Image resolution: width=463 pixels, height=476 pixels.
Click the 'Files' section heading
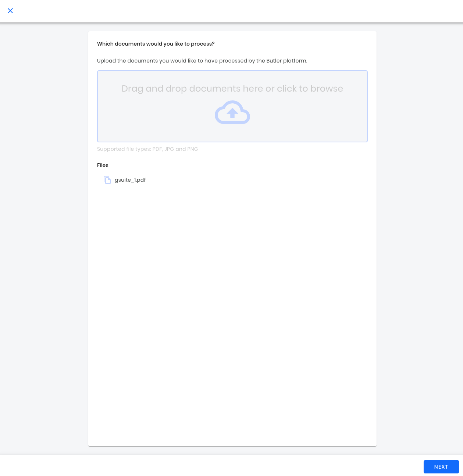(103, 165)
